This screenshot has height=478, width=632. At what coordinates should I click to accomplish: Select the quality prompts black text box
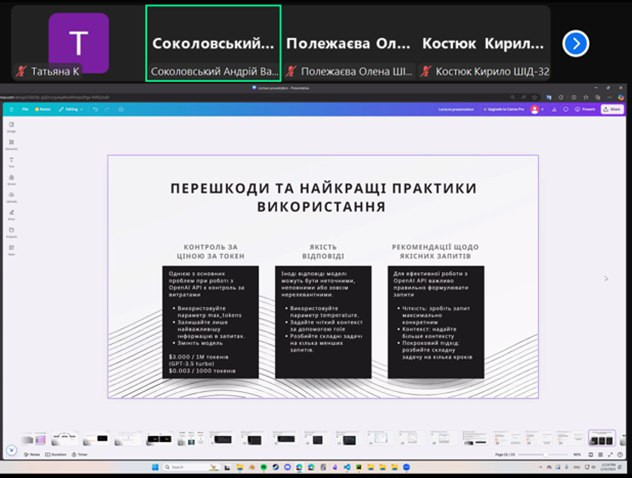(436, 322)
